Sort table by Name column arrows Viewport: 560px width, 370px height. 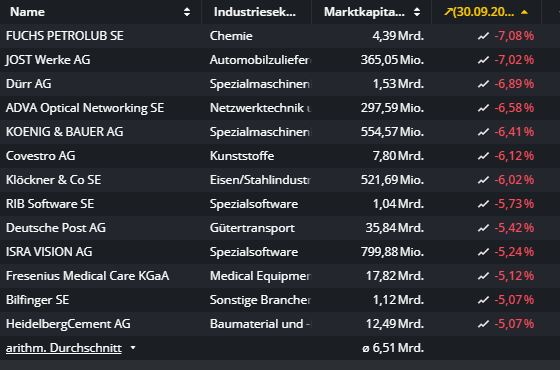(187, 12)
